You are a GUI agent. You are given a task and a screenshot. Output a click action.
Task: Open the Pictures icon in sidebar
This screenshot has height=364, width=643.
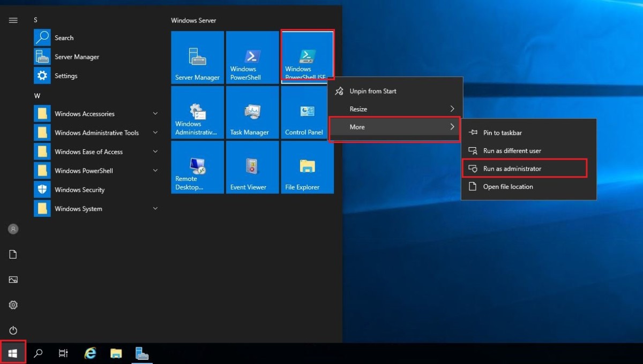pos(13,279)
